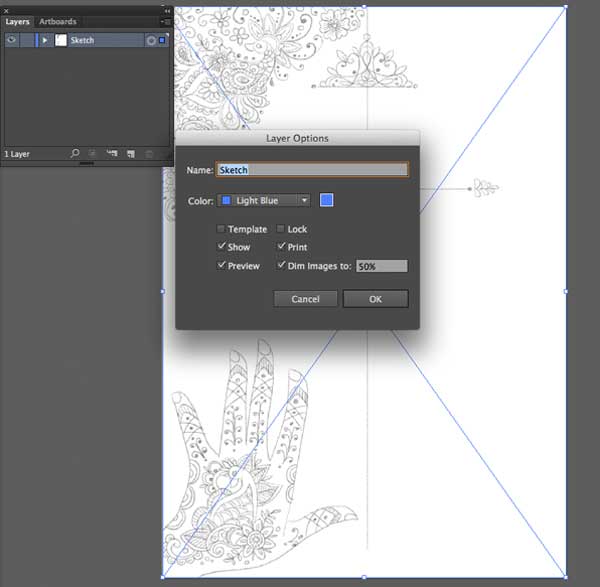Select the Sketch layer thumbnail

(61, 40)
